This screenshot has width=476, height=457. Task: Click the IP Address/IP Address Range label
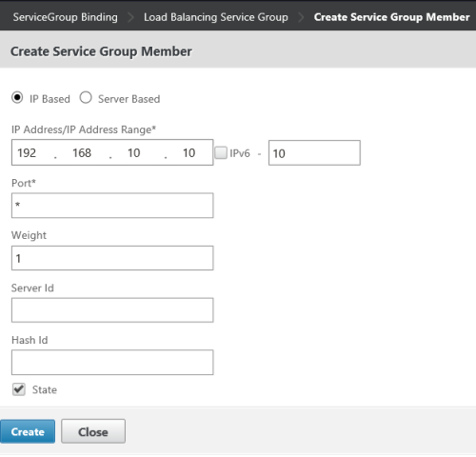[x=84, y=129]
